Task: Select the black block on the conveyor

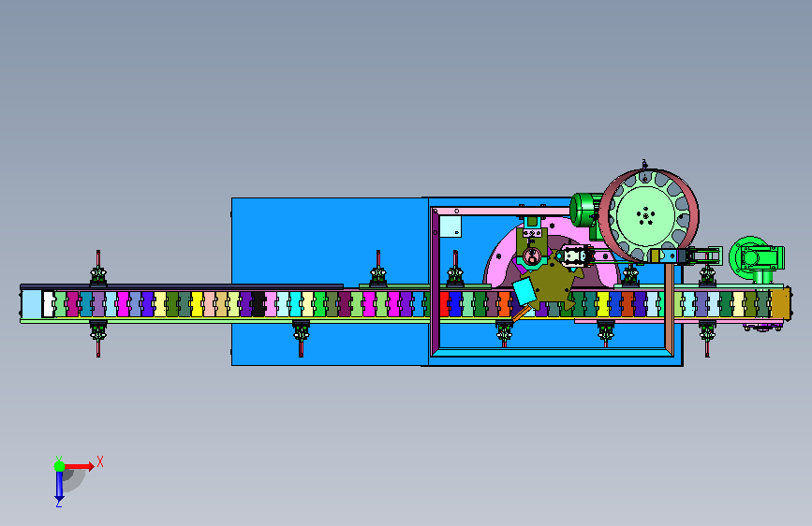Action: pos(258,304)
